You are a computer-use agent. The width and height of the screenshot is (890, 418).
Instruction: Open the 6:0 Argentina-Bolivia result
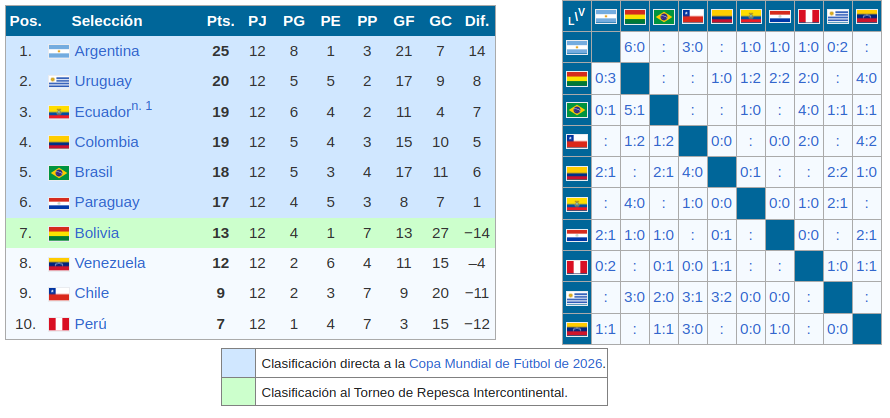click(x=635, y=47)
